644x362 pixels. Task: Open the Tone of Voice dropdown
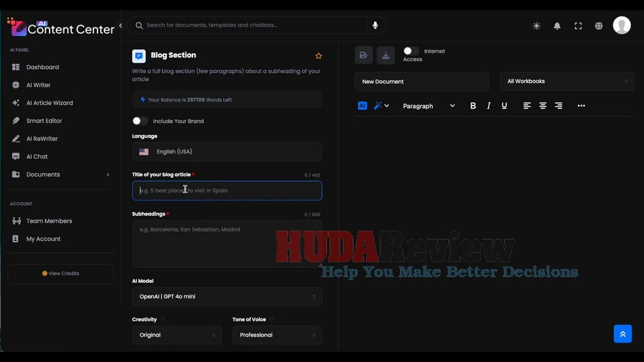pyautogui.click(x=277, y=335)
